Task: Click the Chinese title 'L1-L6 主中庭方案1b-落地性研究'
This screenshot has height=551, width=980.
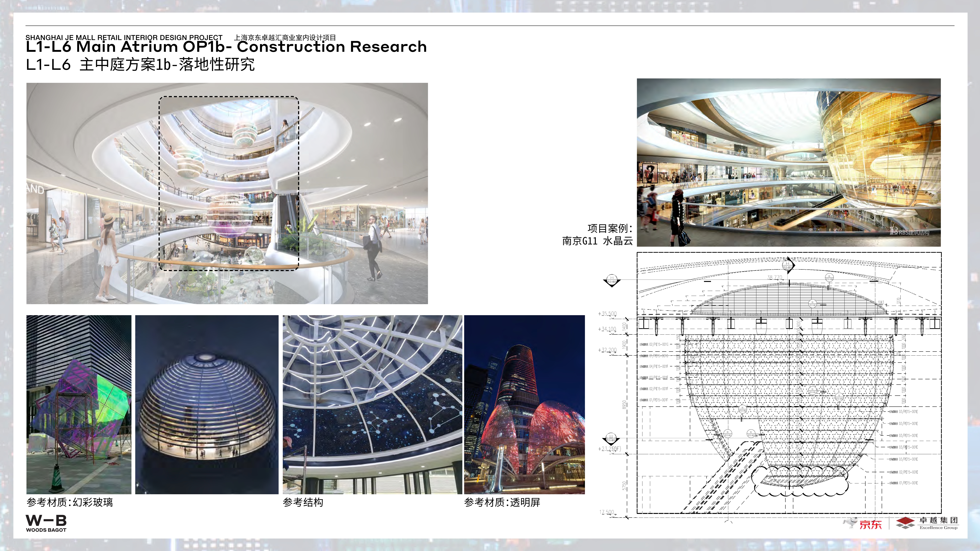Action: pos(140,64)
